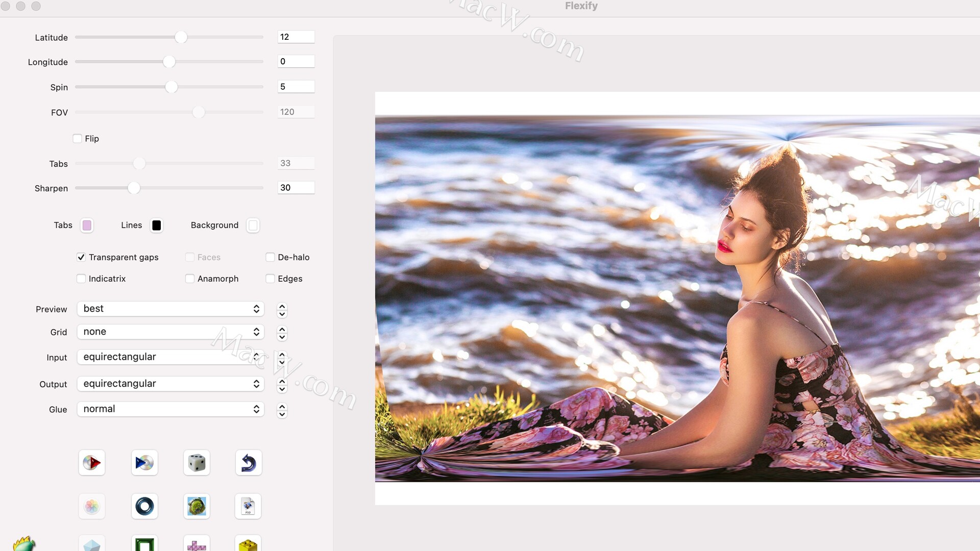Image resolution: width=980 pixels, height=551 pixels.
Task: Click the PSD file document icon
Action: coord(248,506)
